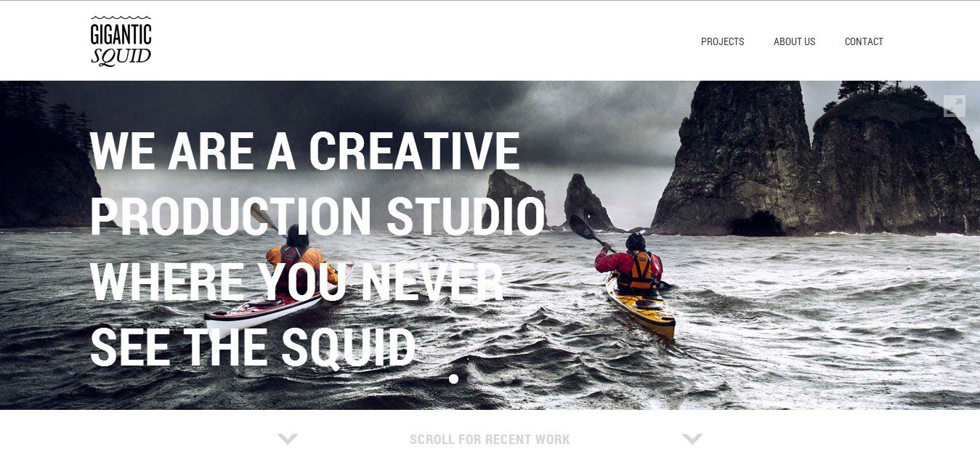Open the Projects page

click(722, 41)
